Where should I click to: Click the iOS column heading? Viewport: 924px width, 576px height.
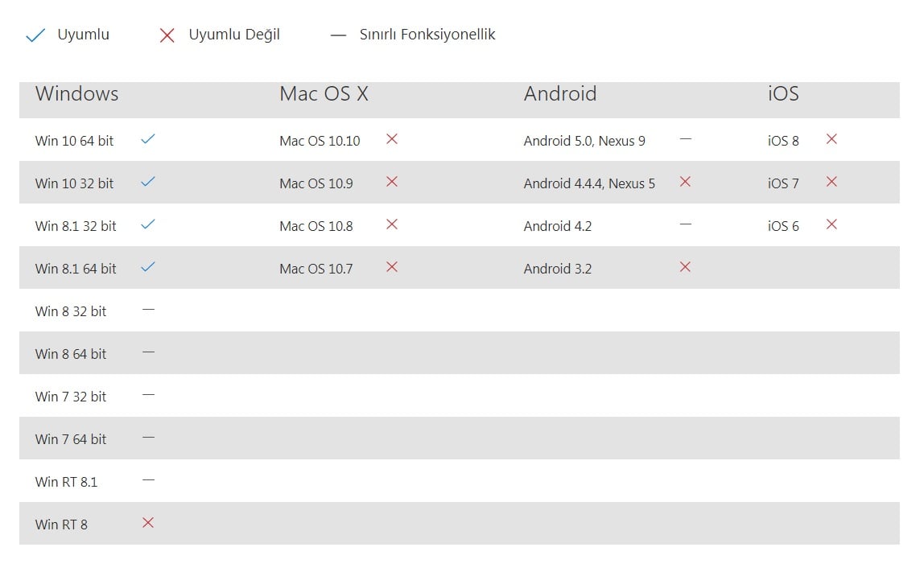tap(783, 93)
